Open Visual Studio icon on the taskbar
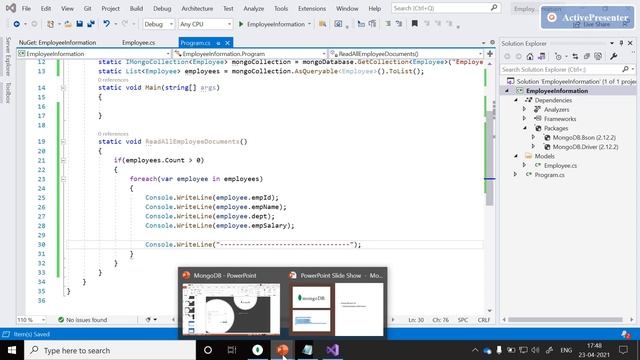Viewport: 640px width, 360px height. tap(332, 350)
